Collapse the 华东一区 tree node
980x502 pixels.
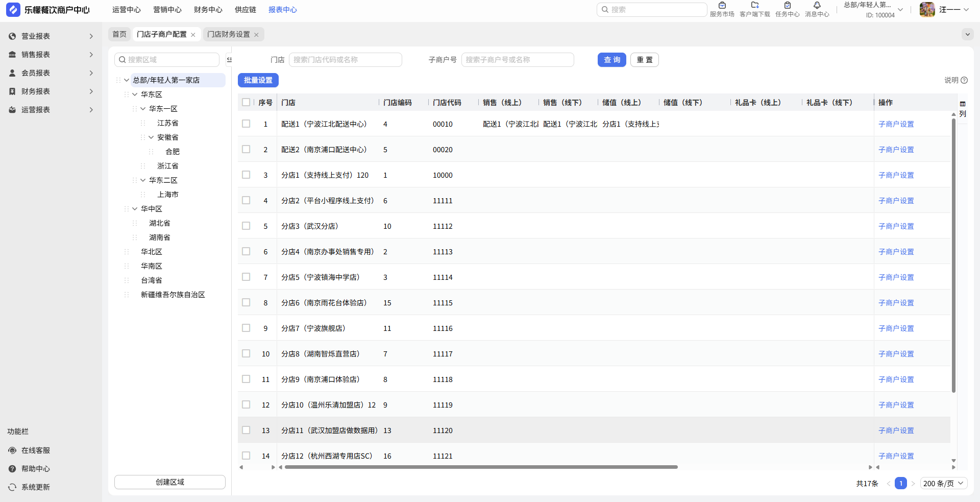143,109
